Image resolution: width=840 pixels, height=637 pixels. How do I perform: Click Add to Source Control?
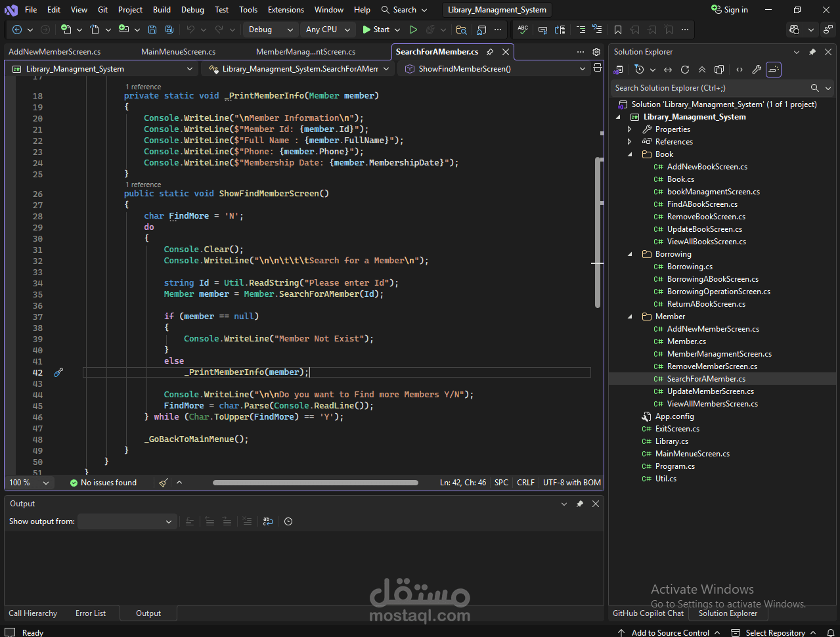(670, 632)
